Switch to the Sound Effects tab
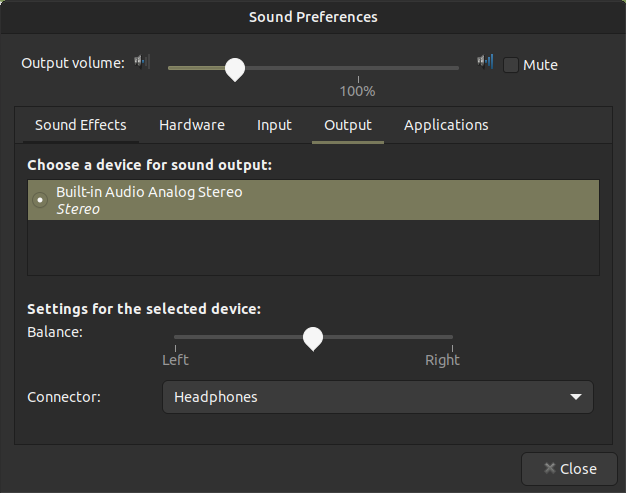 [x=81, y=125]
